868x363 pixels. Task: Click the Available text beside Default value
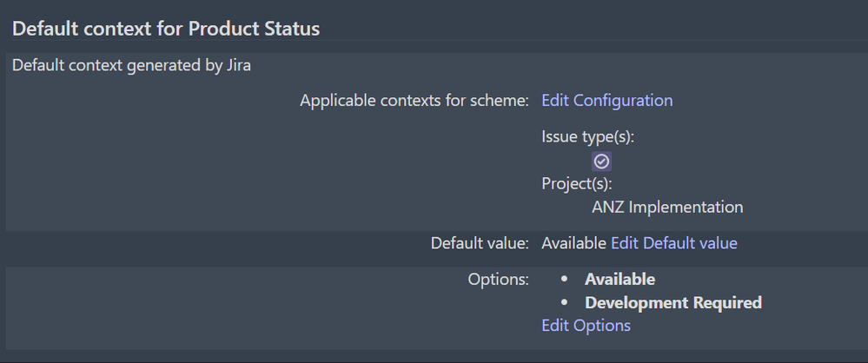coord(573,243)
